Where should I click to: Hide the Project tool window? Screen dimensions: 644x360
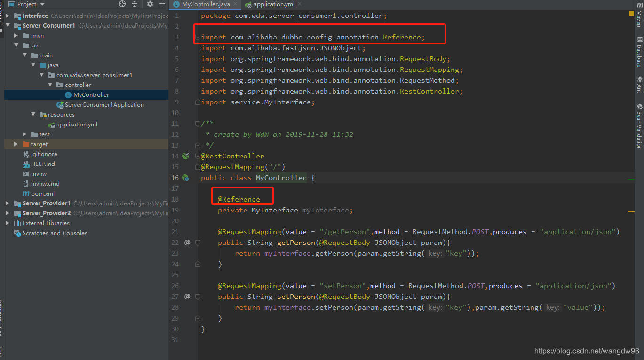(161, 4)
